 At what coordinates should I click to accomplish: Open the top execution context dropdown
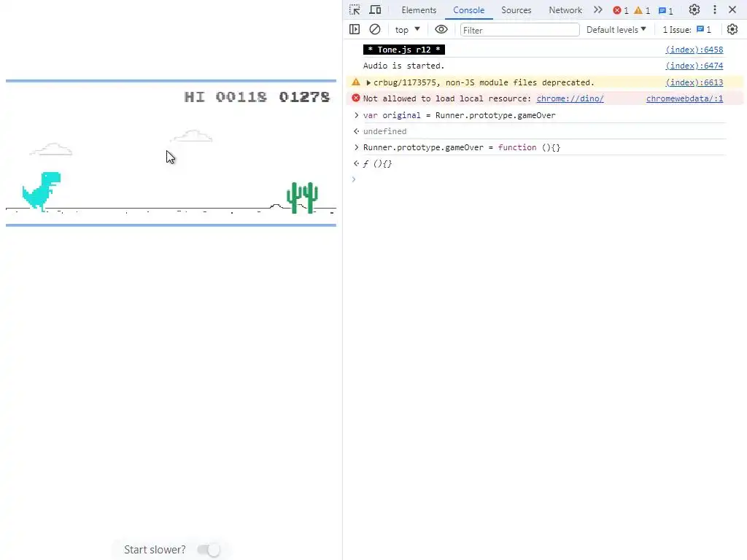(407, 29)
